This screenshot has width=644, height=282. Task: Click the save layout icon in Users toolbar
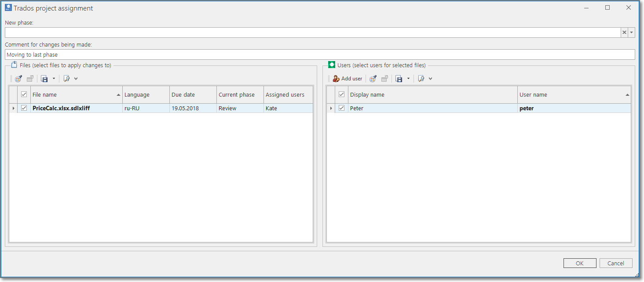coord(399,79)
